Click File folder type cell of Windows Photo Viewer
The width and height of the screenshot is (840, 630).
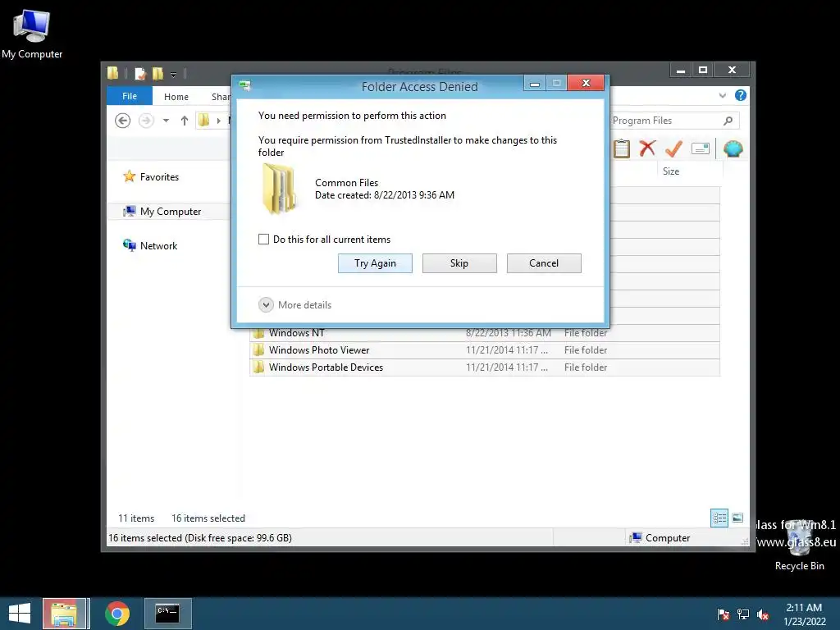pos(586,349)
